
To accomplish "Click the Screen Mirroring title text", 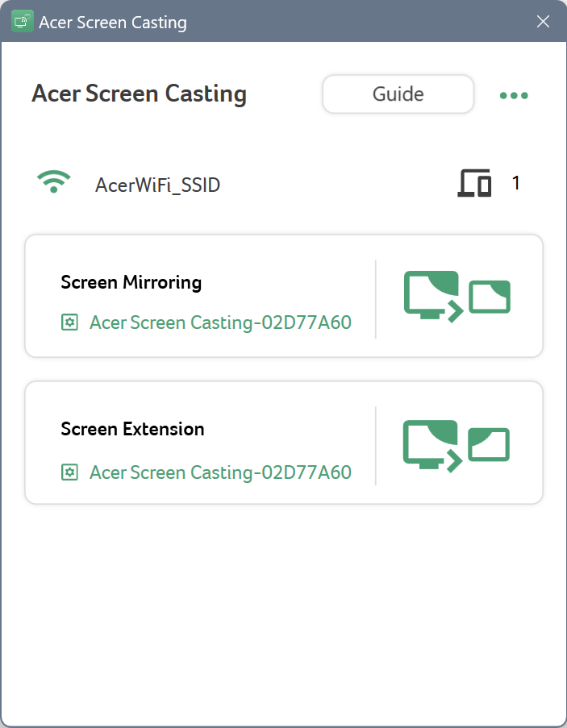I will (131, 282).
